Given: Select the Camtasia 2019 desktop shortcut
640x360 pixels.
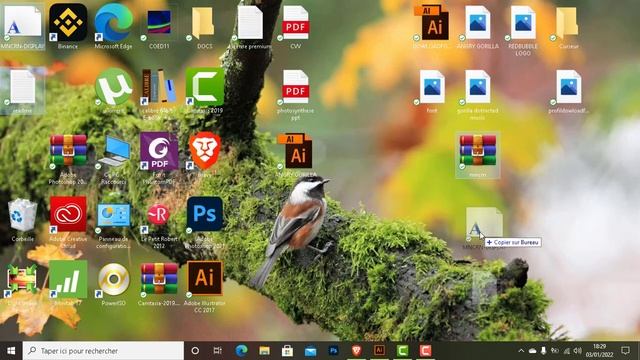Looking at the screenshot, I should [x=204, y=91].
